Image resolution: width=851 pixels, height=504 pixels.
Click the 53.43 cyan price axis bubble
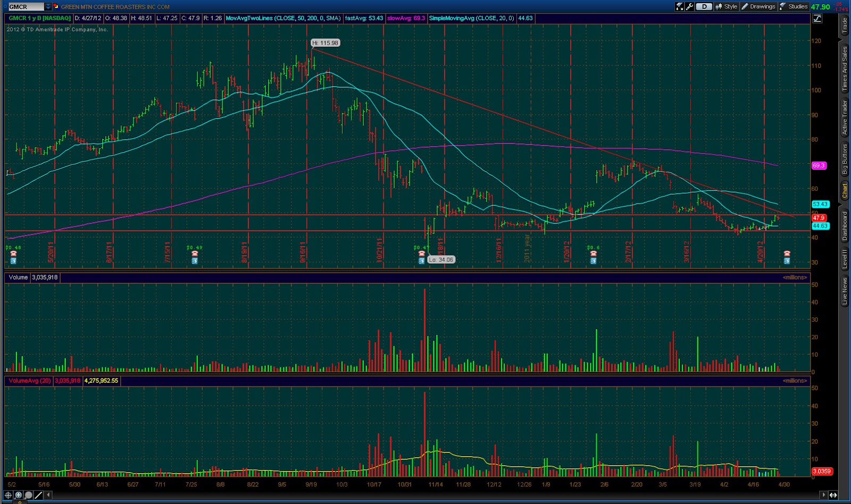820,204
